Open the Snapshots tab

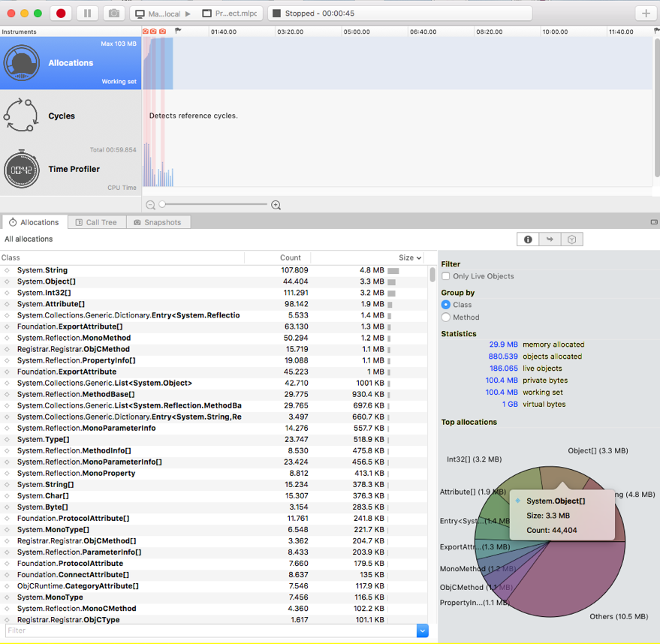coord(158,222)
